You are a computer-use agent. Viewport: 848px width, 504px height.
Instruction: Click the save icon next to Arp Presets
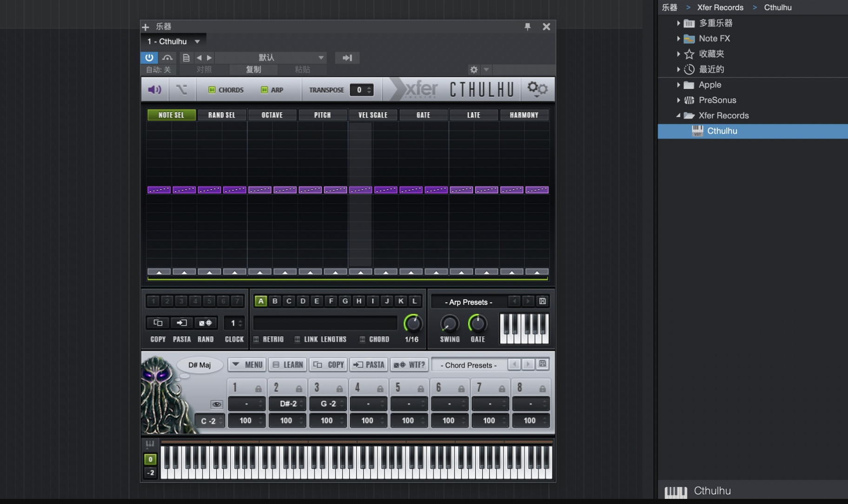542,301
